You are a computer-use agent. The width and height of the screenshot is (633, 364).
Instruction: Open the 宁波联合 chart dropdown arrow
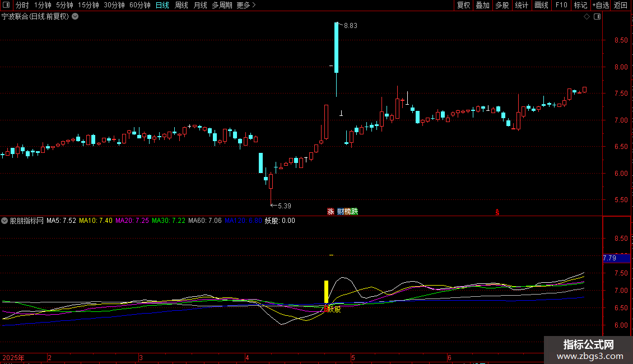[75, 17]
